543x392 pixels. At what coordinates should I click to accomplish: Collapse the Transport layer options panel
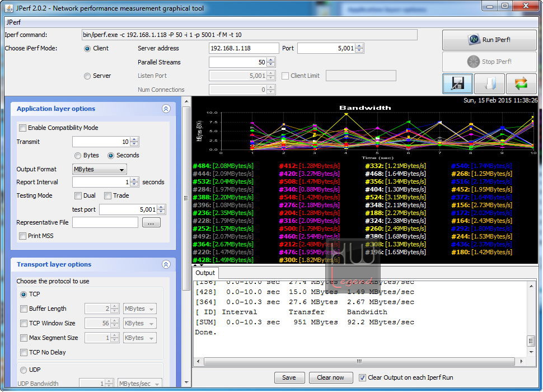pos(166,264)
